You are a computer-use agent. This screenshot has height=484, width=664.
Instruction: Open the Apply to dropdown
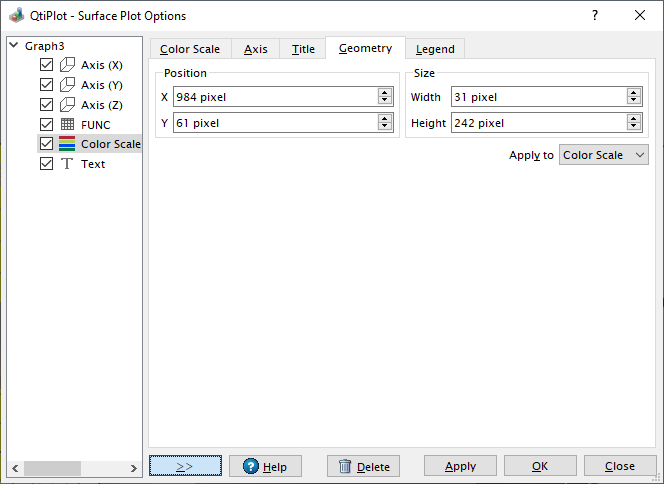point(604,155)
